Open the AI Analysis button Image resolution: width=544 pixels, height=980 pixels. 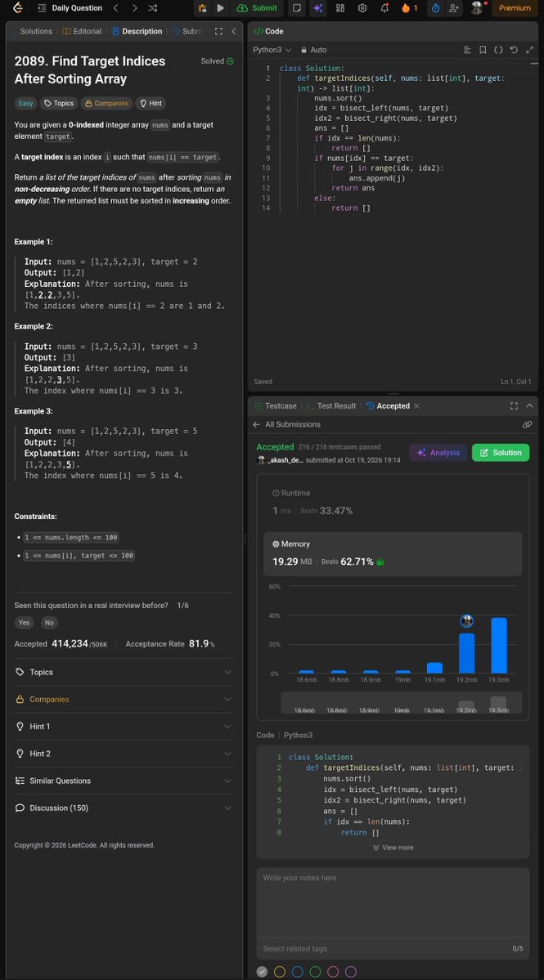[x=438, y=453]
